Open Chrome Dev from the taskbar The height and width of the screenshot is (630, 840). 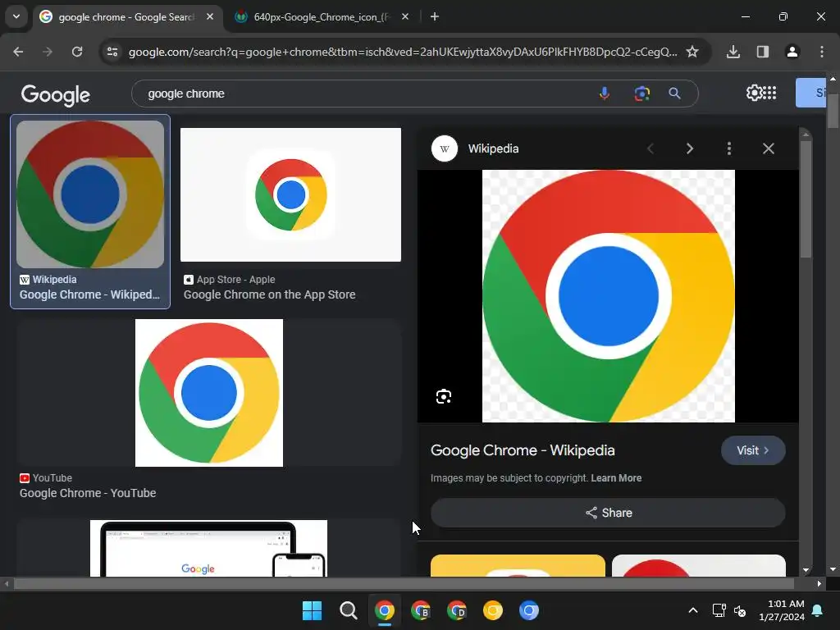pos(456,610)
